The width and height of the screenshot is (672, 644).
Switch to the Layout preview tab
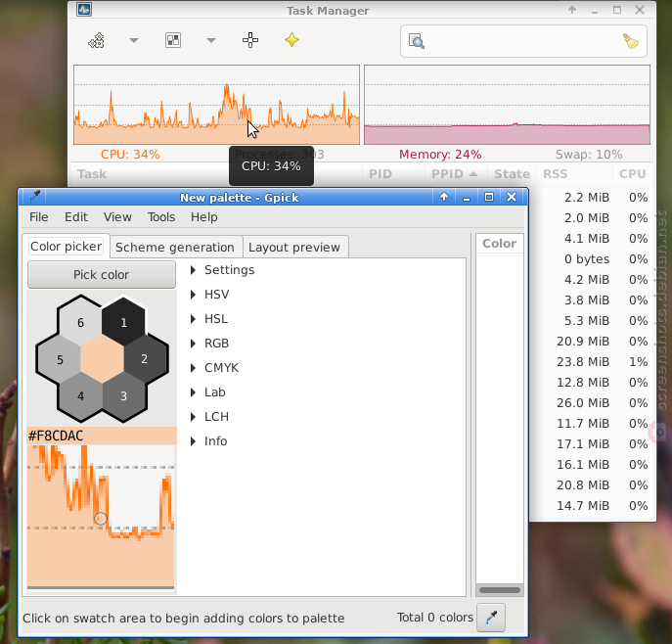click(x=294, y=248)
